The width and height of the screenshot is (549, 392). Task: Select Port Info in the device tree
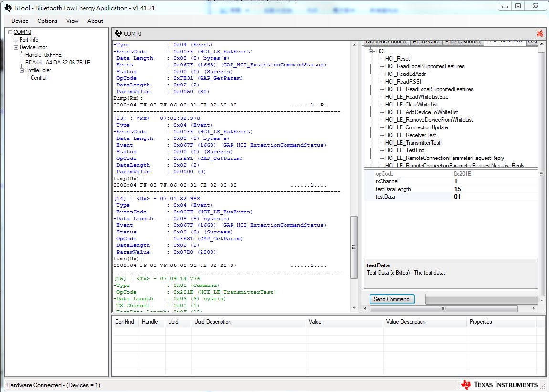(x=29, y=40)
